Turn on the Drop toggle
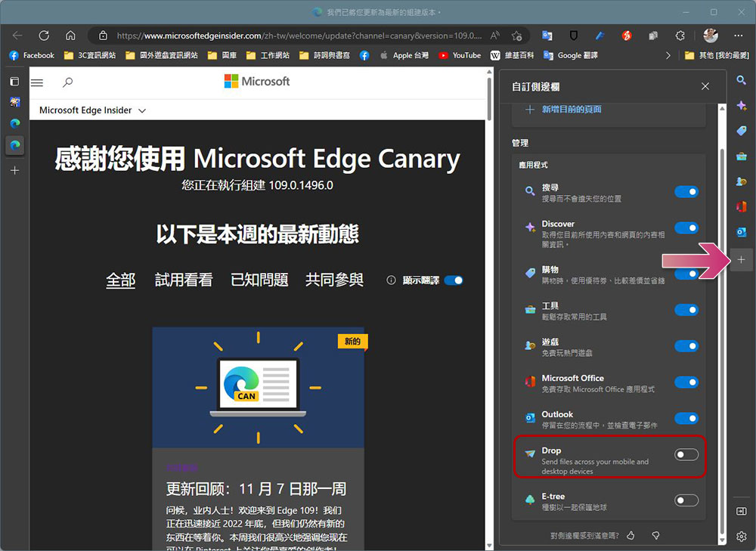Viewport: 756px width, 551px height. point(686,453)
